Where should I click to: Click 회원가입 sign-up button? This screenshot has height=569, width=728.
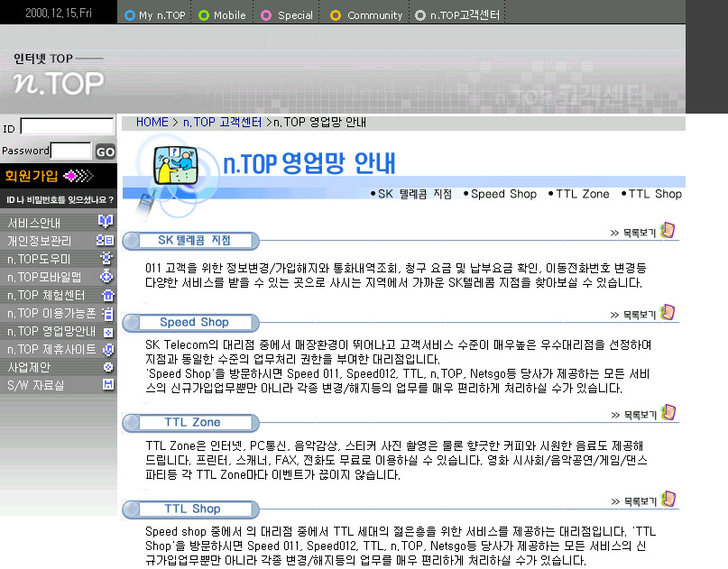tap(32, 176)
